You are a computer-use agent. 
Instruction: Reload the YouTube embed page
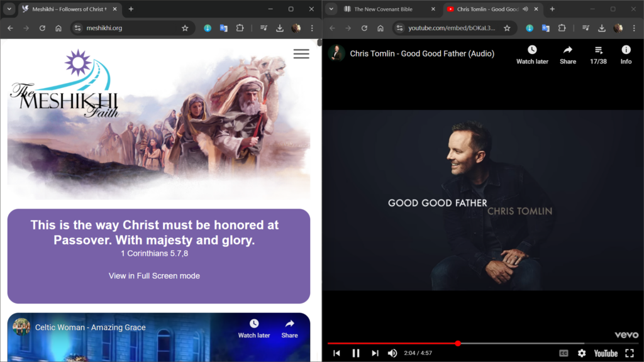(x=364, y=28)
